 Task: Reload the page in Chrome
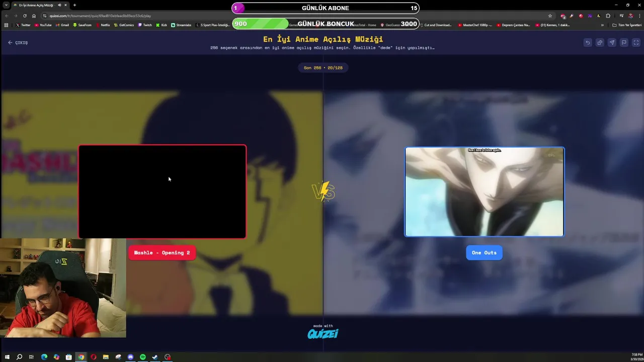tap(25, 16)
